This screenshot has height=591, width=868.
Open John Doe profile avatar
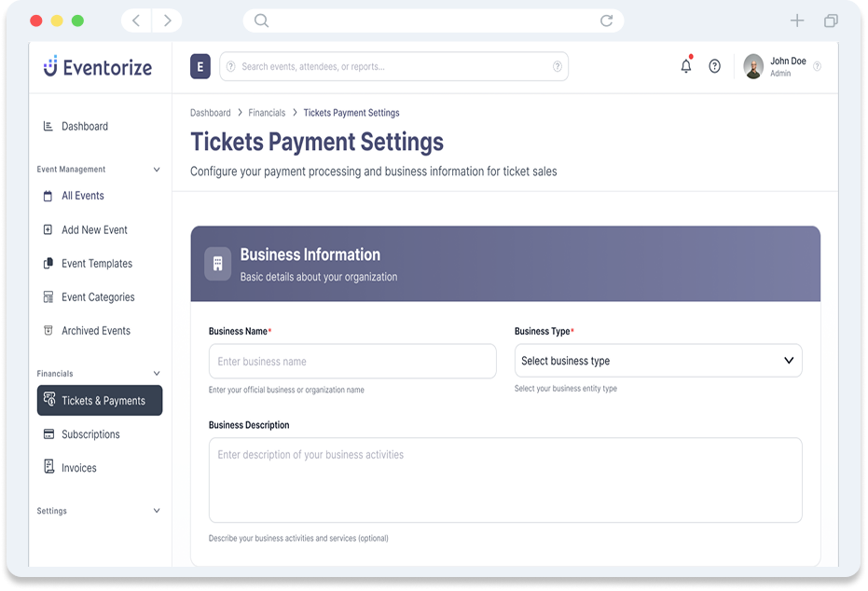[753, 66]
